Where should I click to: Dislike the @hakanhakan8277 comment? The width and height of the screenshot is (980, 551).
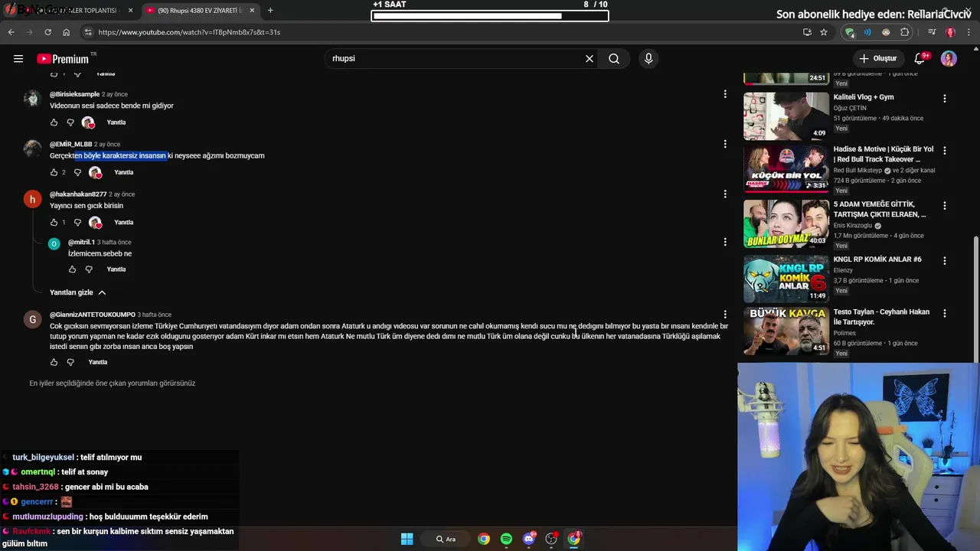pyautogui.click(x=77, y=222)
